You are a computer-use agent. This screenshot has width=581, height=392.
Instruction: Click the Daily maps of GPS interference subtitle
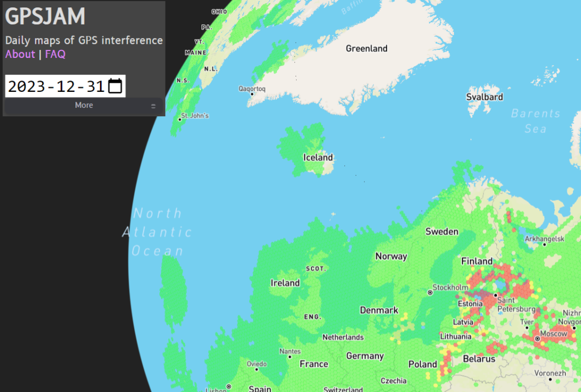coord(84,40)
